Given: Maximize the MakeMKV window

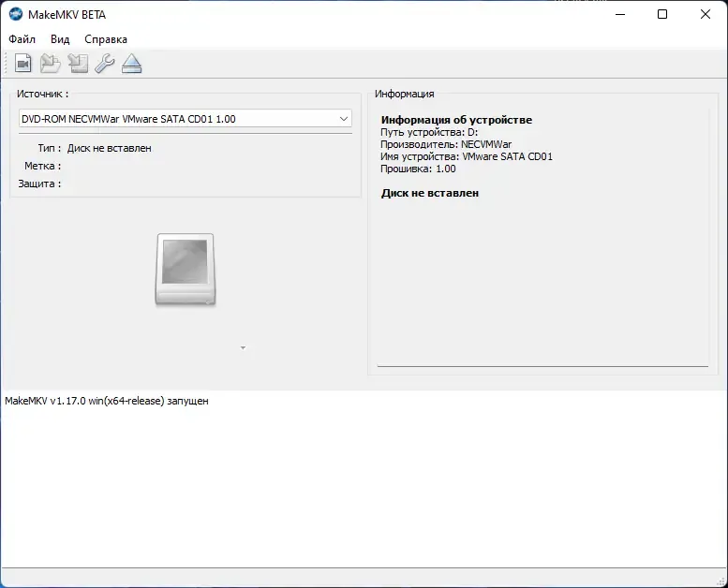Looking at the screenshot, I should [x=662, y=14].
